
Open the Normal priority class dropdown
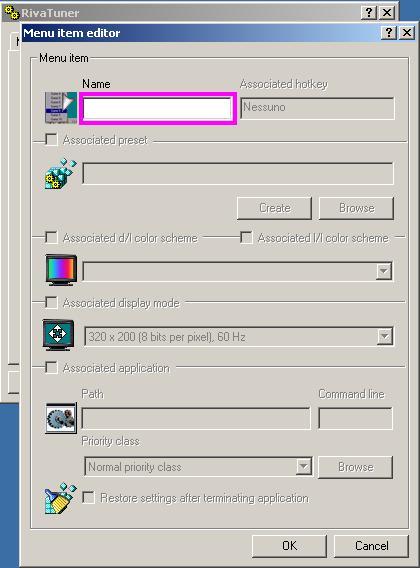198,467
